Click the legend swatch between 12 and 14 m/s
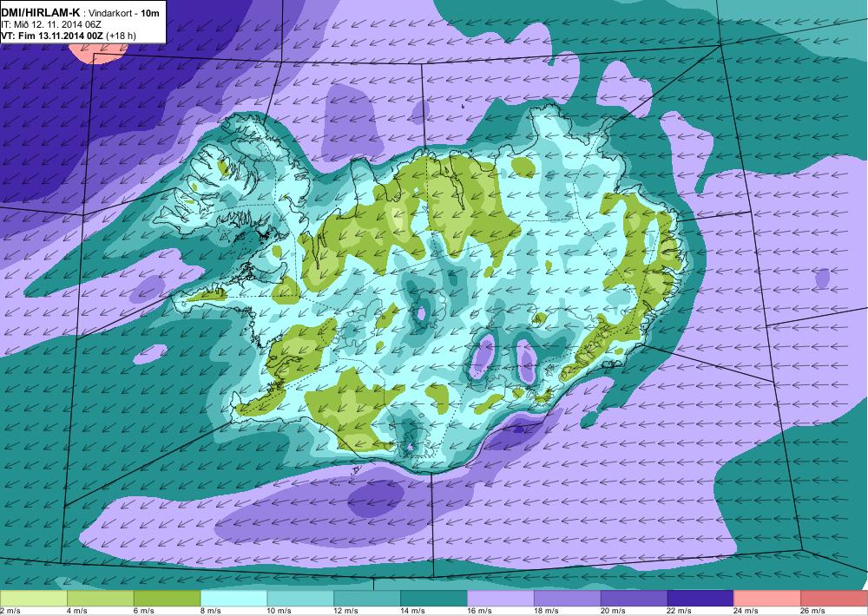Viewport: 868px width, 616px height. click(367, 599)
